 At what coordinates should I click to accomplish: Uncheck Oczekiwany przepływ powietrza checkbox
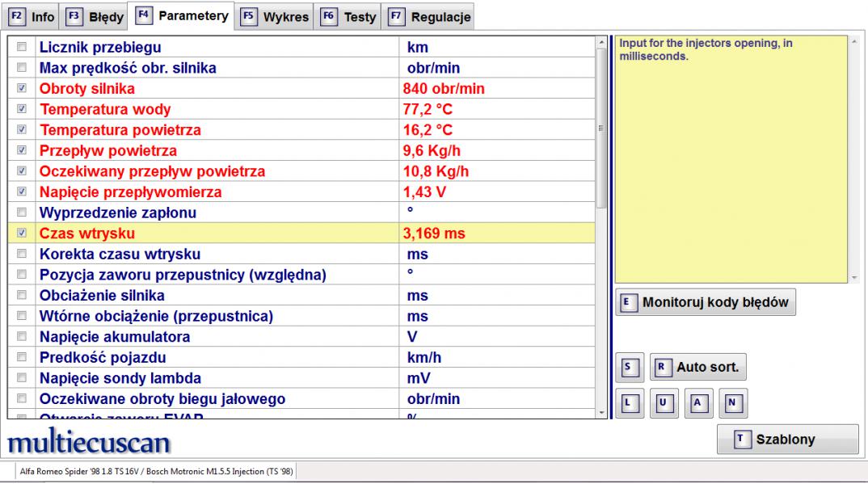tap(22, 171)
